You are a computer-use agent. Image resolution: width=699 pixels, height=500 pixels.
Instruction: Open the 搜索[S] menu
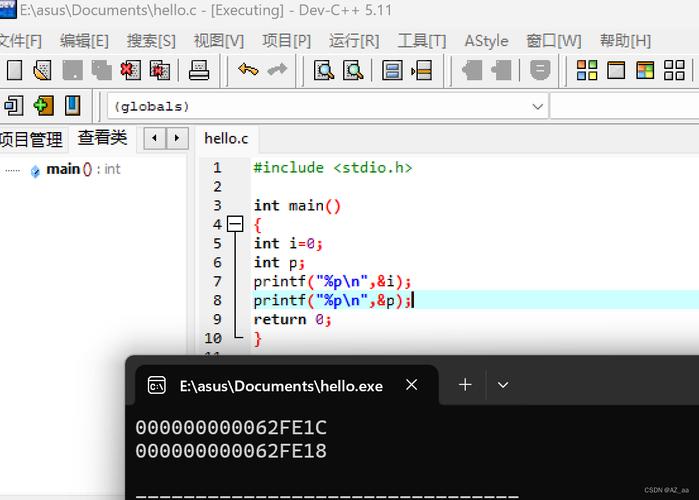click(151, 41)
